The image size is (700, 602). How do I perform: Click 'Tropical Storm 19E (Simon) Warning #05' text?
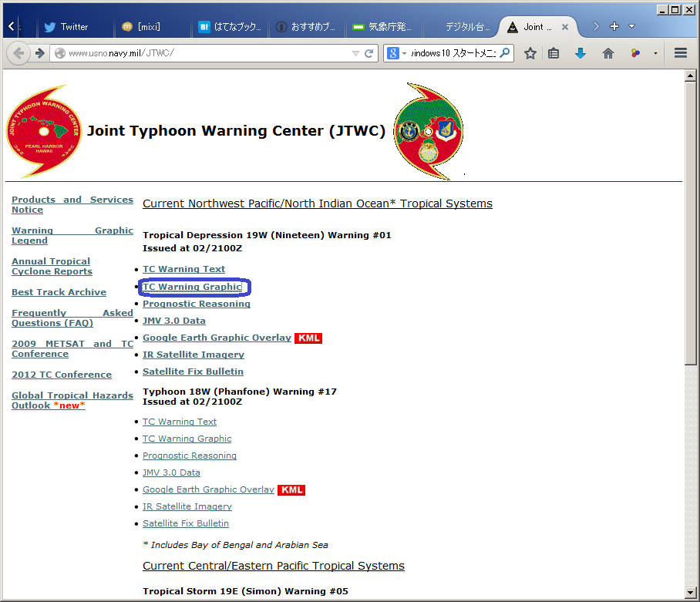point(245,591)
